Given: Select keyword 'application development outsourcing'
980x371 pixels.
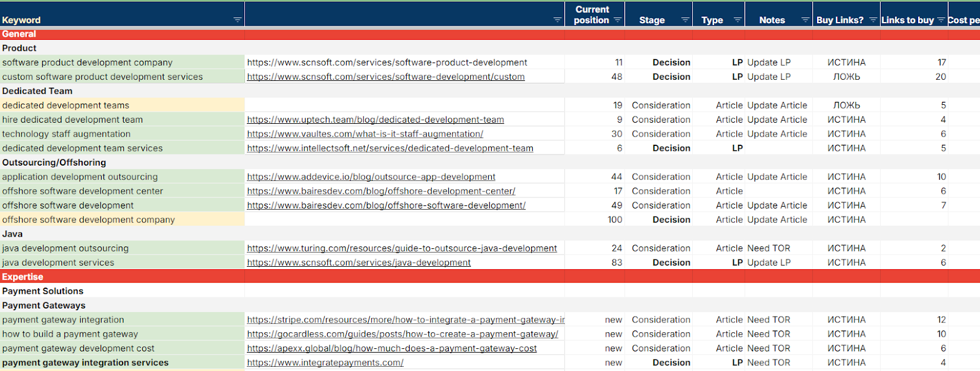Looking at the screenshot, I should (80, 177).
